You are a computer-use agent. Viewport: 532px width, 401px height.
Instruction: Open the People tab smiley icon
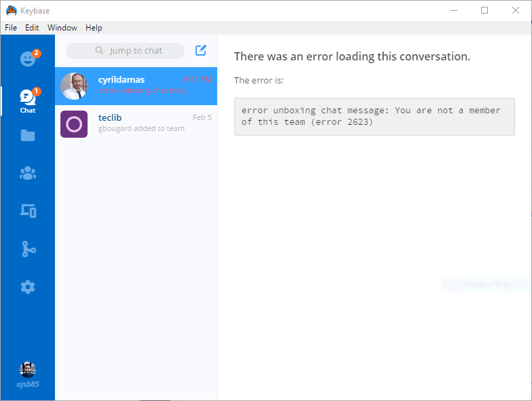pyautogui.click(x=27, y=59)
